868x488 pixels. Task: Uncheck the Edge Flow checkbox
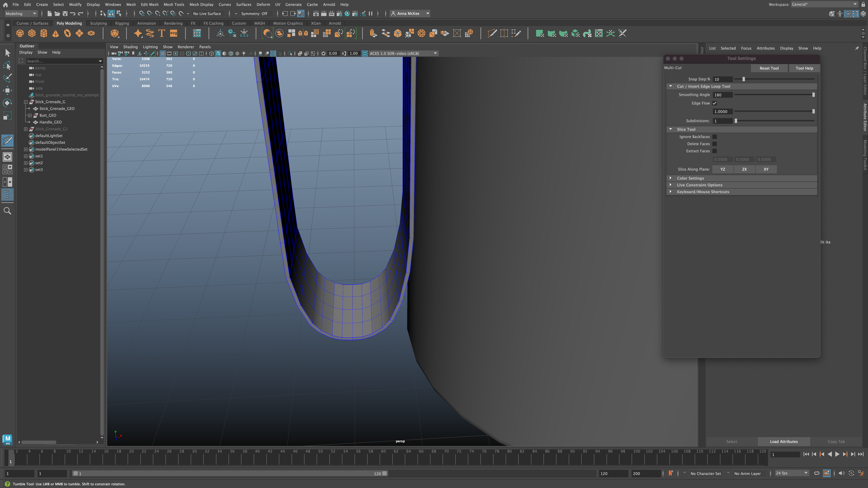[715, 103]
